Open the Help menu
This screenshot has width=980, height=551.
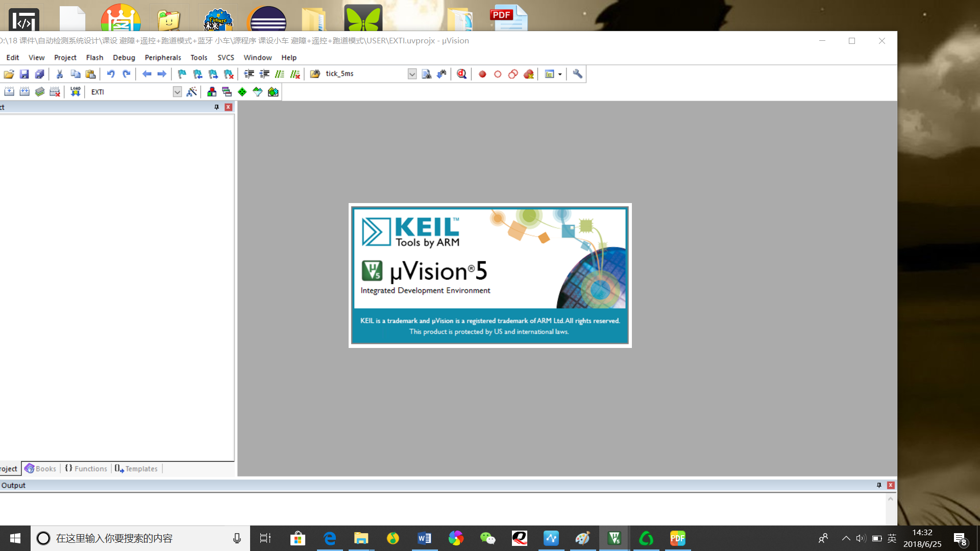tap(289, 58)
